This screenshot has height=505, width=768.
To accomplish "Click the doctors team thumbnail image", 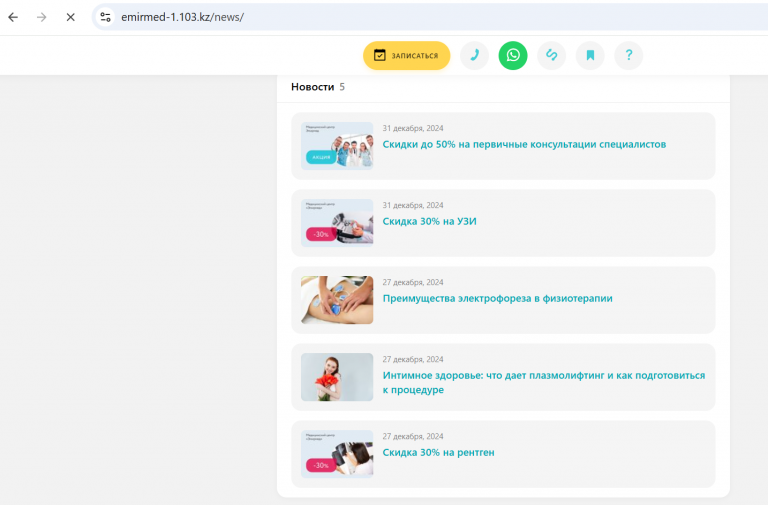I will click(x=337, y=146).
